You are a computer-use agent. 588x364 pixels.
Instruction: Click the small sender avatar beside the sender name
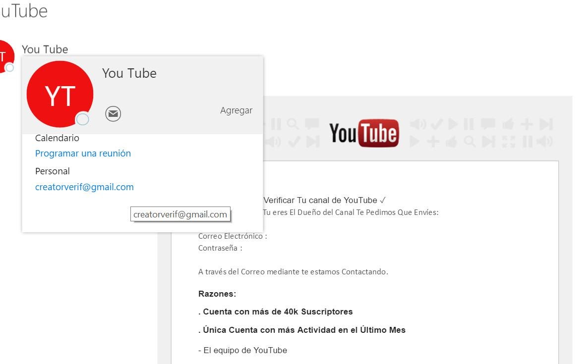coord(6,56)
